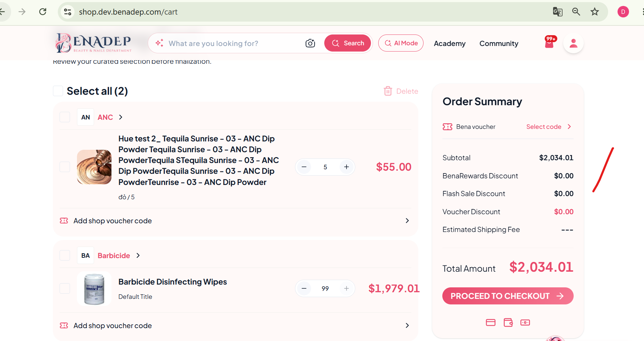This screenshot has height=341, width=644.
Task: Go to the Benadep home logo
Action: click(x=93, y=43)
